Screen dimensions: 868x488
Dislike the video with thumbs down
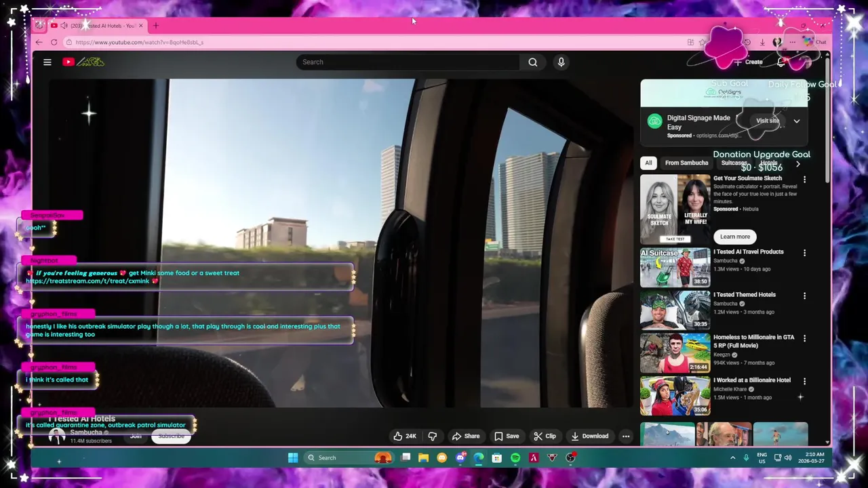(x=433, y=436)
